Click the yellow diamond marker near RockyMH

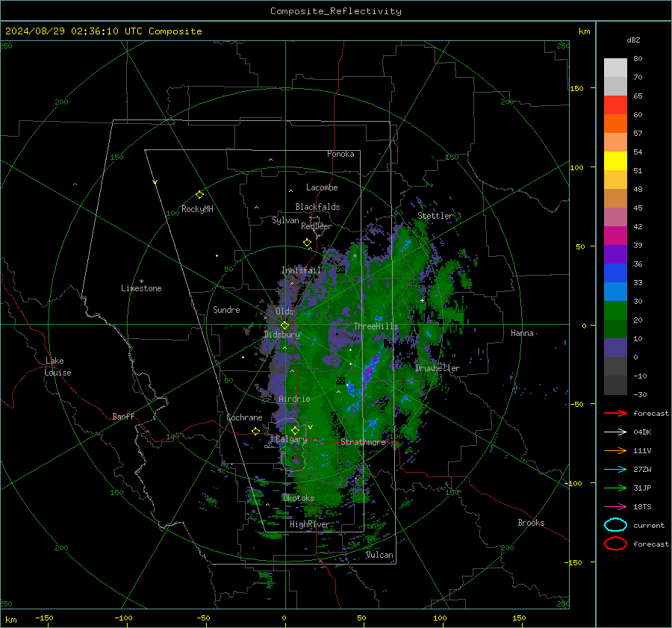coord(199,195)
